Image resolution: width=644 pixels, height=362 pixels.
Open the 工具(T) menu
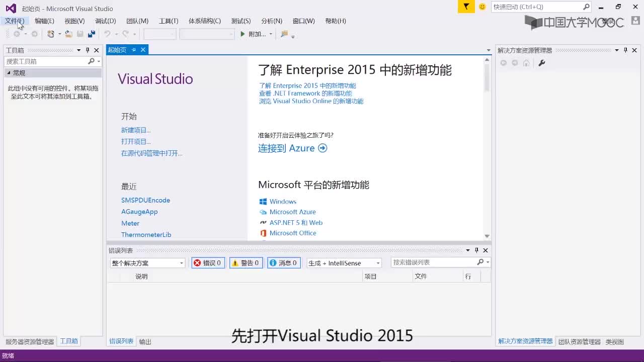pyautogui.click(x=169, y=21)
